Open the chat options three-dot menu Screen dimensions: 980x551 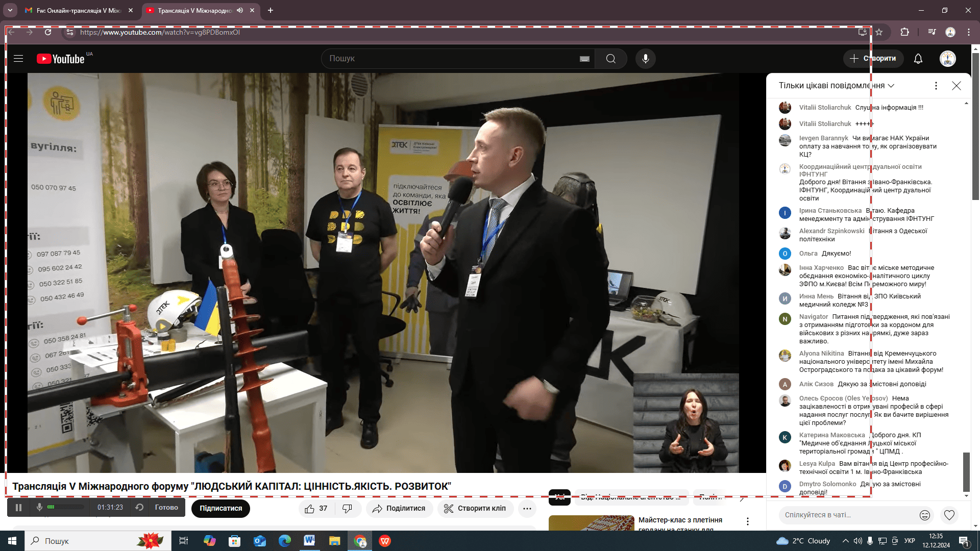936,86
